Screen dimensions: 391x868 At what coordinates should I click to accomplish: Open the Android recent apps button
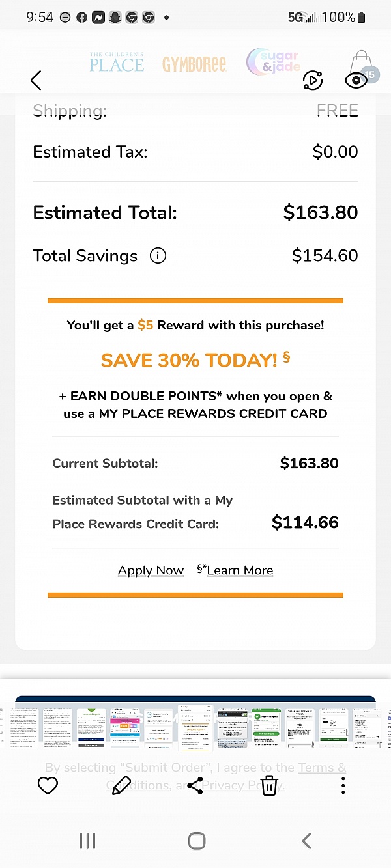click(87, 841)
